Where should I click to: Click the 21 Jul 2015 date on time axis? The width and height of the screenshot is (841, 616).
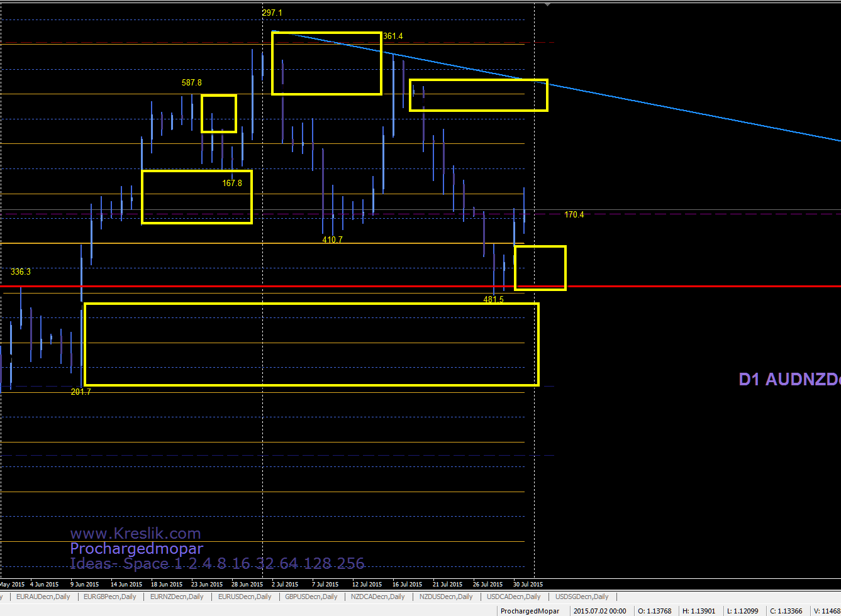448,585
